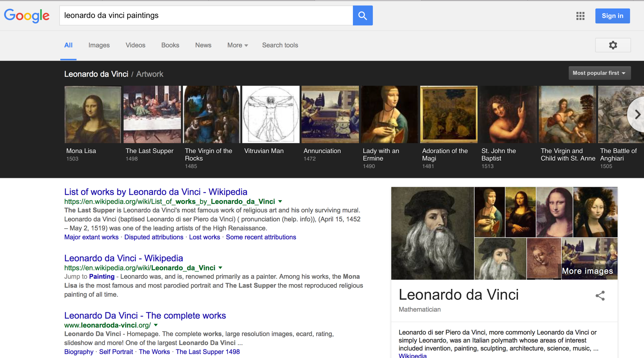Click the Google logo
This screenshot has height=358, width=644.
(x=27, y=16)
